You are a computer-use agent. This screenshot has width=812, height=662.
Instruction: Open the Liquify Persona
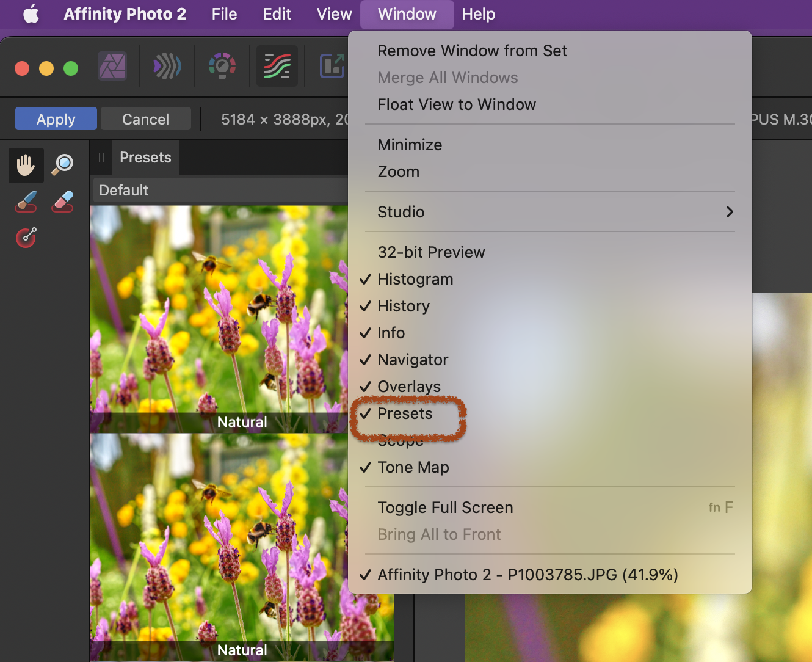coord(167,66)
